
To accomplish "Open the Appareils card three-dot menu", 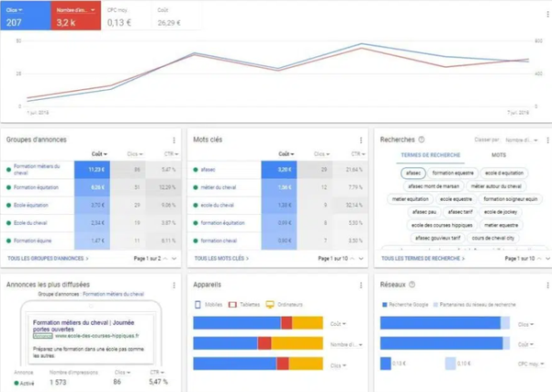I will click(361, 285).
